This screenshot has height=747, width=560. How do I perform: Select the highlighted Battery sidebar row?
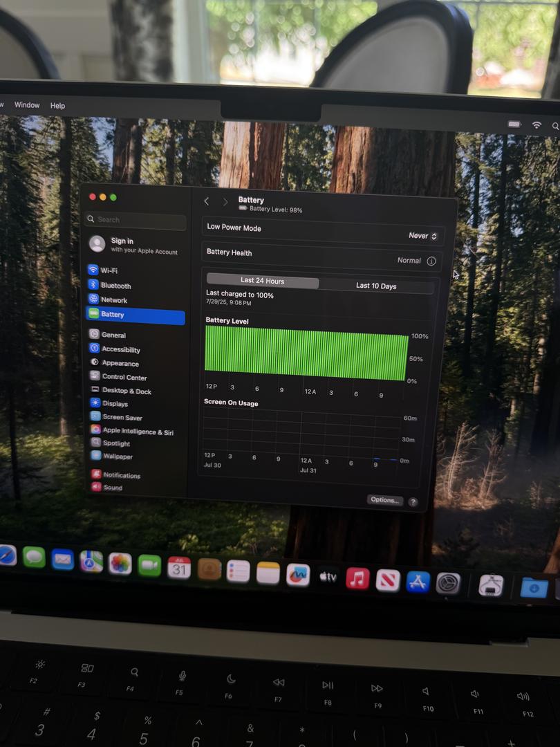click(x=136, y=315)
